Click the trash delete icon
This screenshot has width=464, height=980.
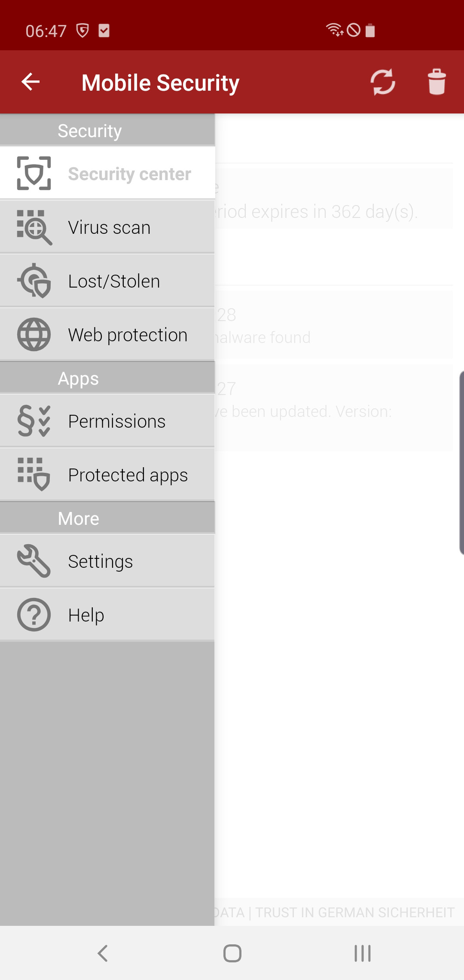click(437, 82)
